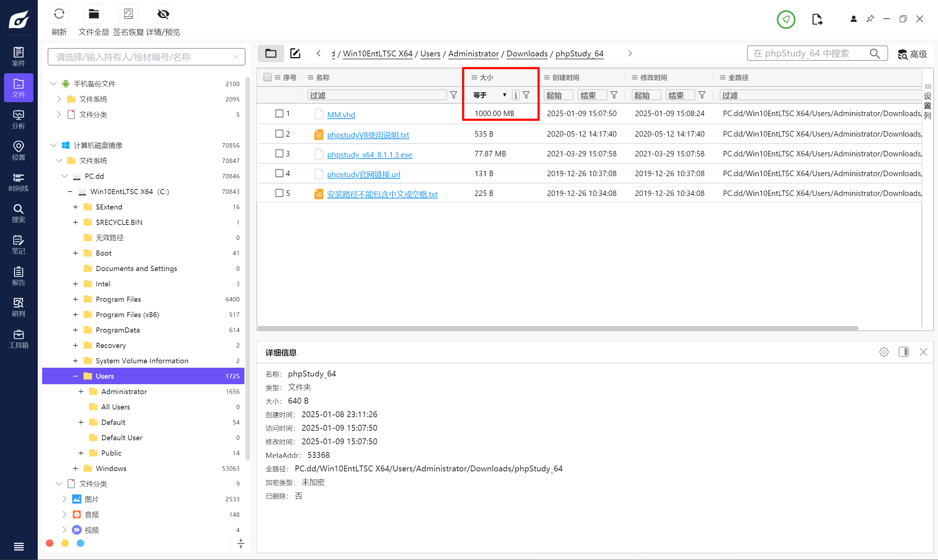This screenshot has width=938, height=560.
Task: Click the Administrator breadcrumb segment
Action: pyautogui.click(x=473, y=53)
